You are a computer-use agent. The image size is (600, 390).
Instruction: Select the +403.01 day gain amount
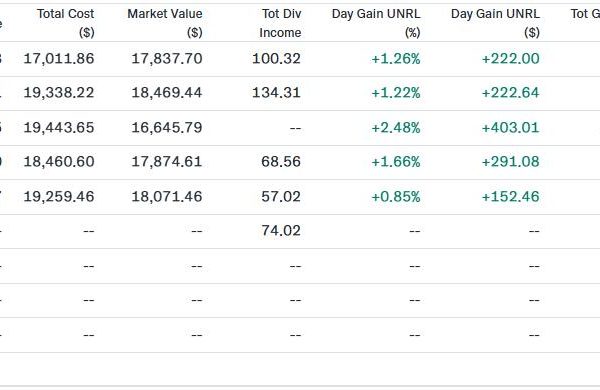tap(510, 127)
